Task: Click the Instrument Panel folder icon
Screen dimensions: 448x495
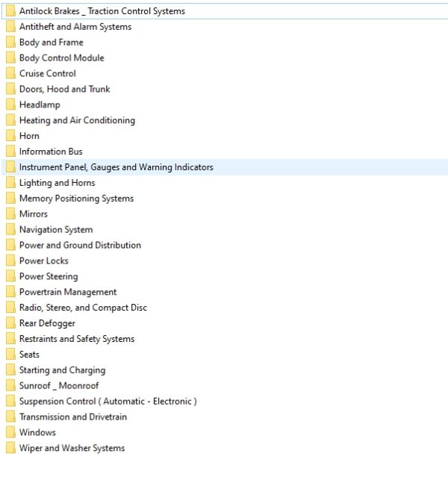Action: click(x=10, y=167)
